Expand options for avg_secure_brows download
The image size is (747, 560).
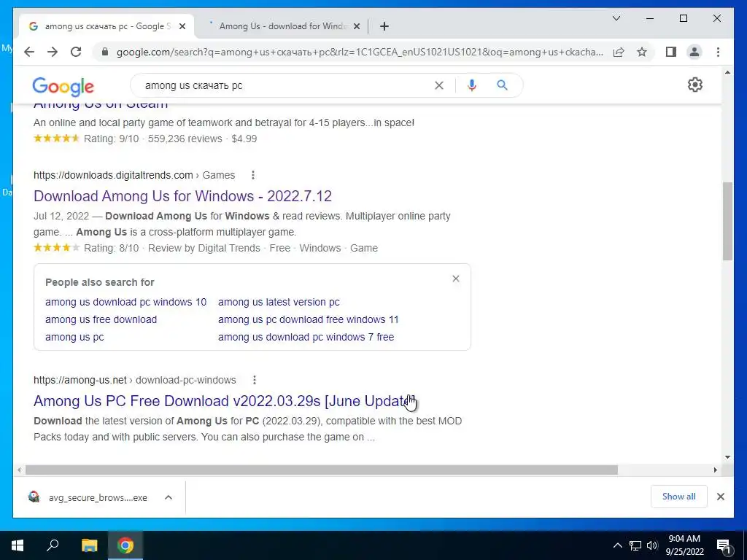click(169, 497)
